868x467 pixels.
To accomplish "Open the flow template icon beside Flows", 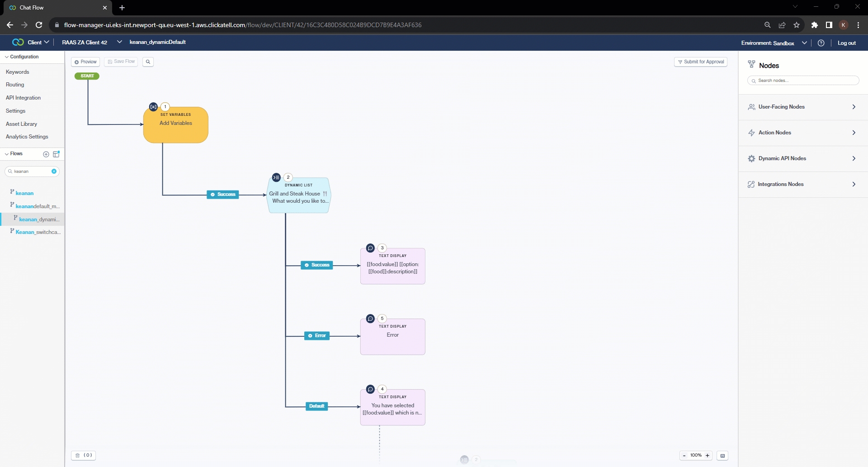I will pos(57,154).
